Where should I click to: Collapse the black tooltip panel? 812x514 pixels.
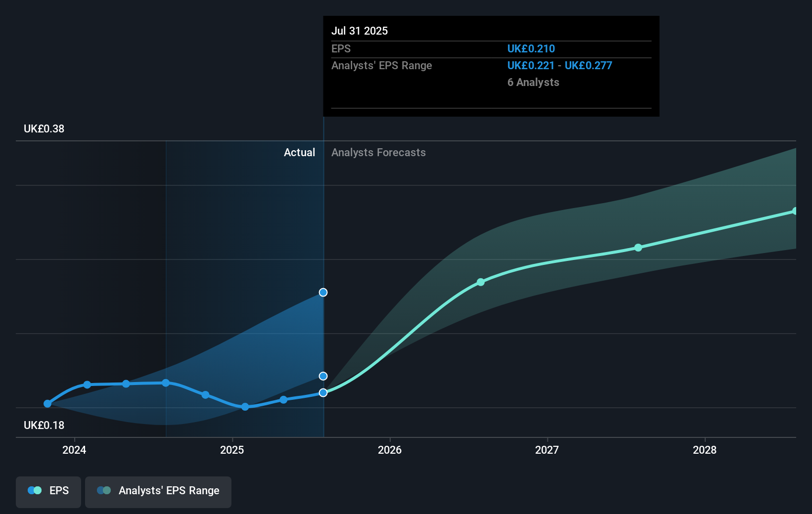click(x=491, y=66)
